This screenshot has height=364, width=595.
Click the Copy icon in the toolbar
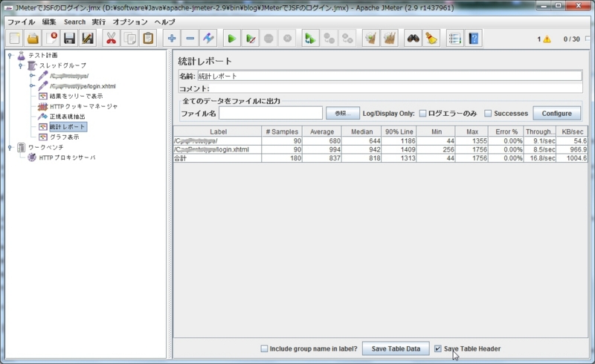point(129,39)
